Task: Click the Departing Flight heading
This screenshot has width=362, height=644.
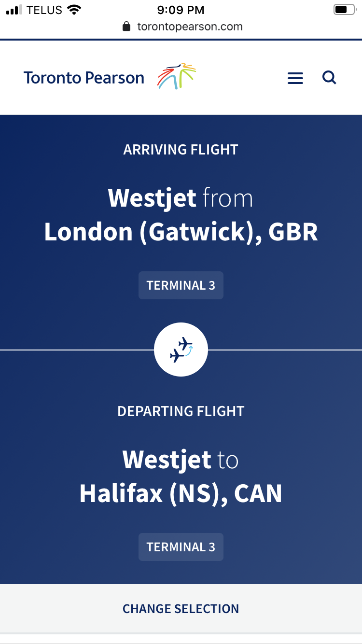Action: pos(181,411)
